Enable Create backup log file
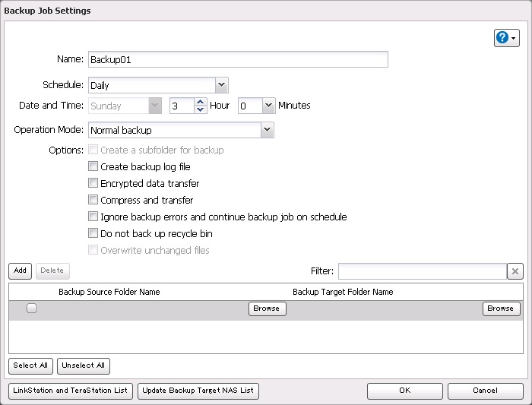The height and width of the screenshot is (405, 532). (x=93, y=166)
